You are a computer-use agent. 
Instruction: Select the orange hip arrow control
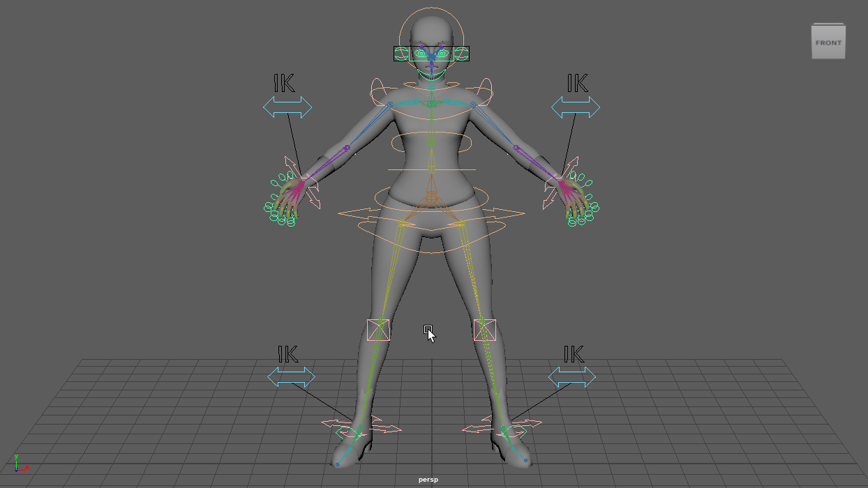[356, 212]
